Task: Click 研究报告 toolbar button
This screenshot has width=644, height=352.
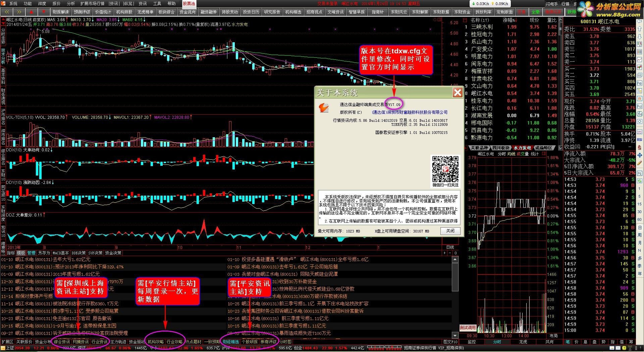Action: (272, 12)
